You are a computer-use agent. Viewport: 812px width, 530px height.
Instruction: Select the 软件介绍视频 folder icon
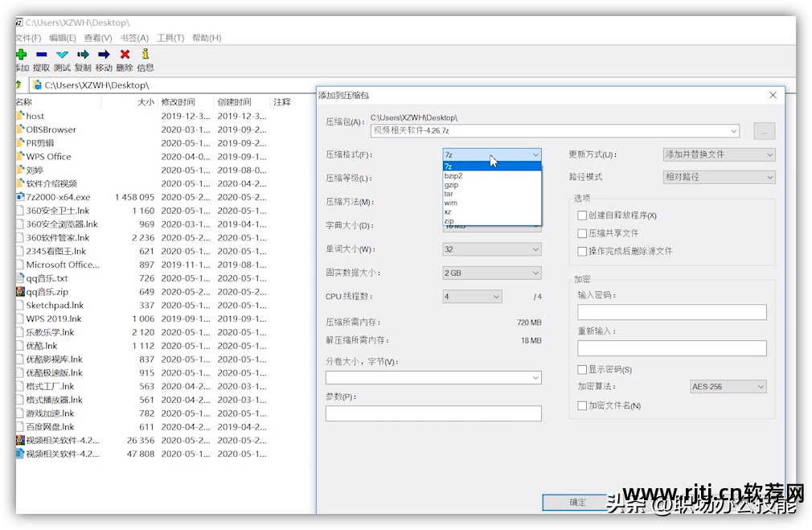click(20, 183)
